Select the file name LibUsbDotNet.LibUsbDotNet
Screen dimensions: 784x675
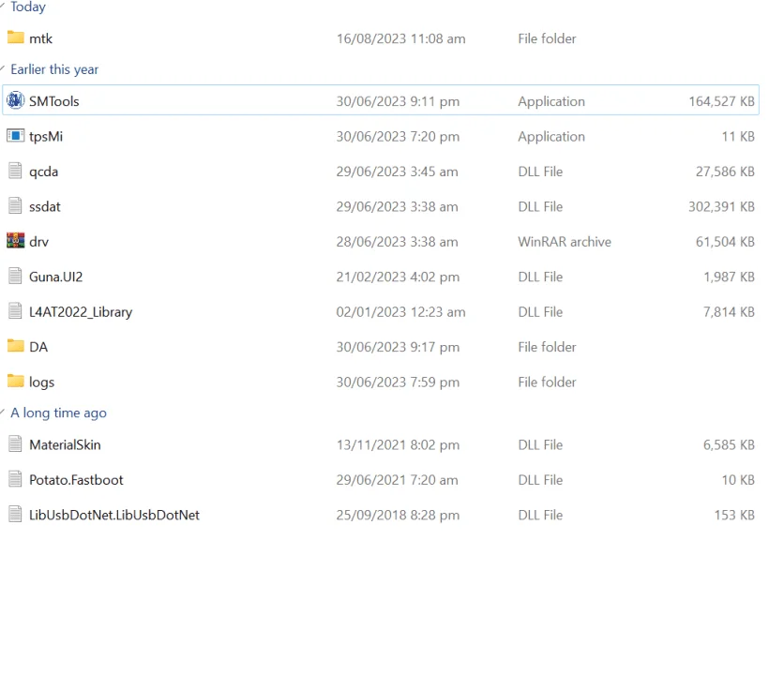coord(114,515)
